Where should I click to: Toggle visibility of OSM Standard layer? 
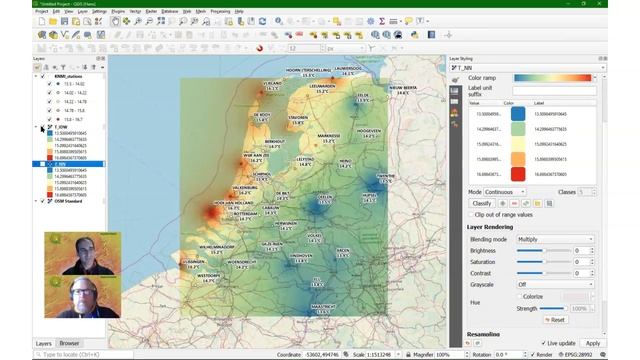click(43, 201)
